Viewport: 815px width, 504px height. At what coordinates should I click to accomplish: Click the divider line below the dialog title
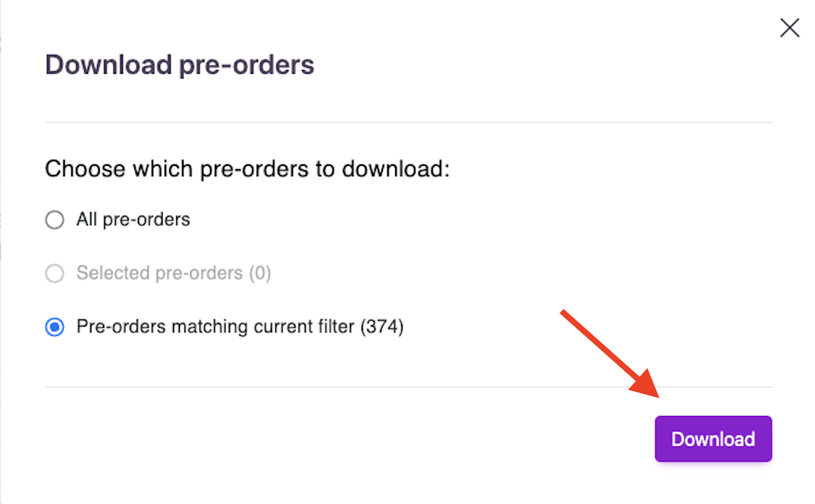click(408, 122)
